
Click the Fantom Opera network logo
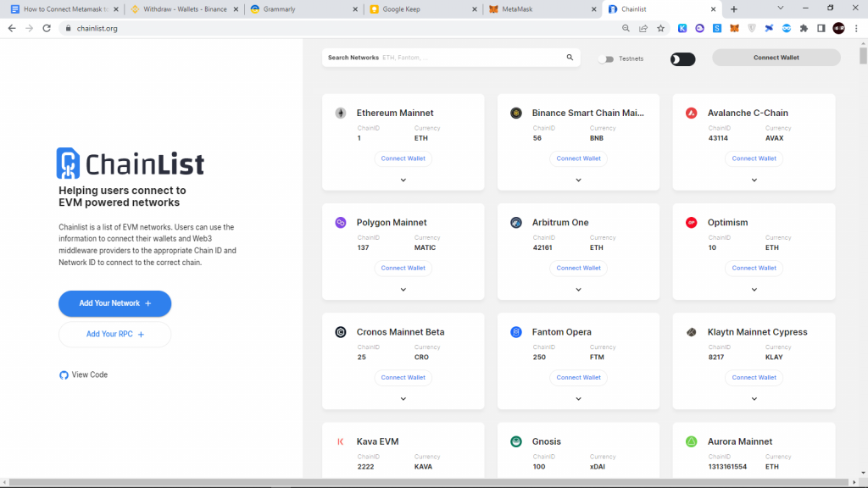click(515, 331)
